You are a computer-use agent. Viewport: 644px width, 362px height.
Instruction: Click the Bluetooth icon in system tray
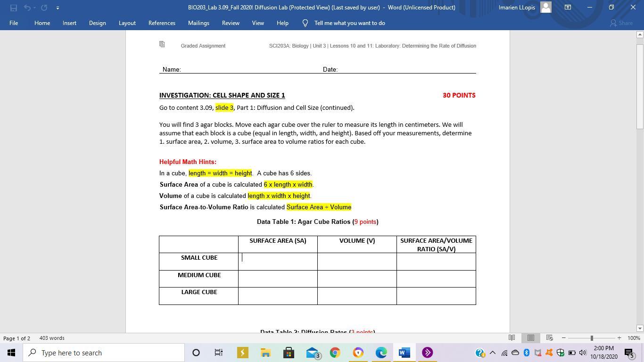[x=526, y=353]
